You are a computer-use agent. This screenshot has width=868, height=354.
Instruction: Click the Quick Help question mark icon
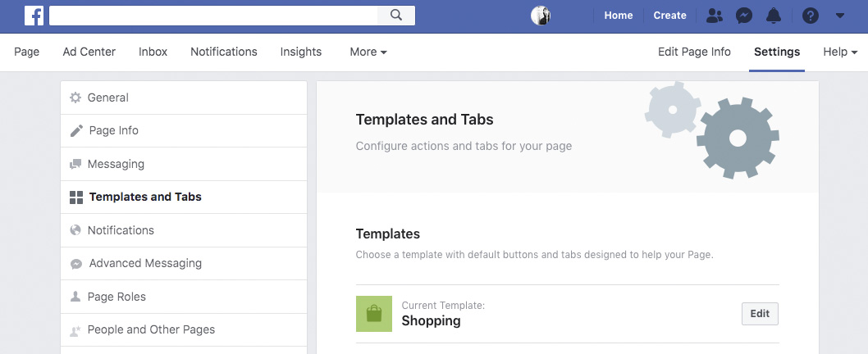[811, 16]
